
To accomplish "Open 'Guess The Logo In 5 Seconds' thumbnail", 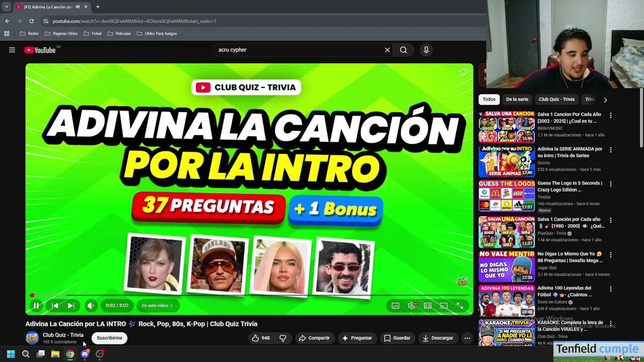I will pyautogui.click(x=506, y=196).
